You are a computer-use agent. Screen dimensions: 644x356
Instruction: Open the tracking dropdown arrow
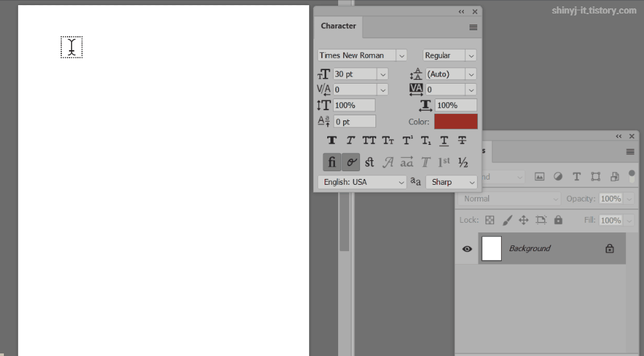(x=471, y=89)
